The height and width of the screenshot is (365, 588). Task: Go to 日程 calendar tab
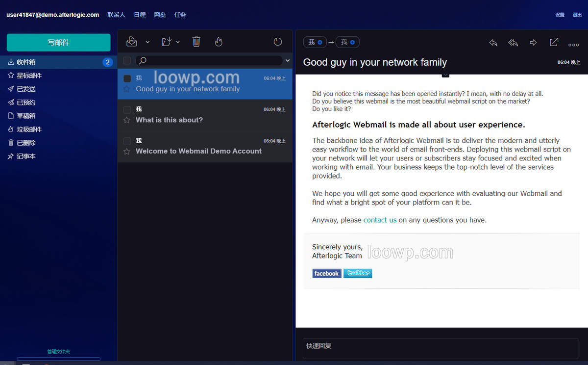140,15
